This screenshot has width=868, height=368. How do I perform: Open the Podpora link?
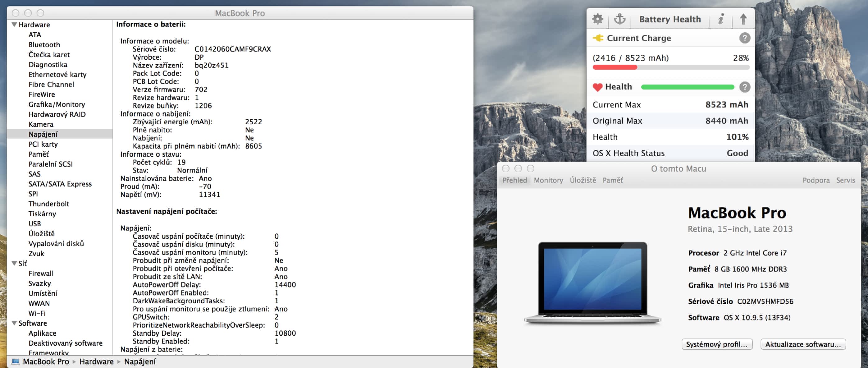(816, 180)
